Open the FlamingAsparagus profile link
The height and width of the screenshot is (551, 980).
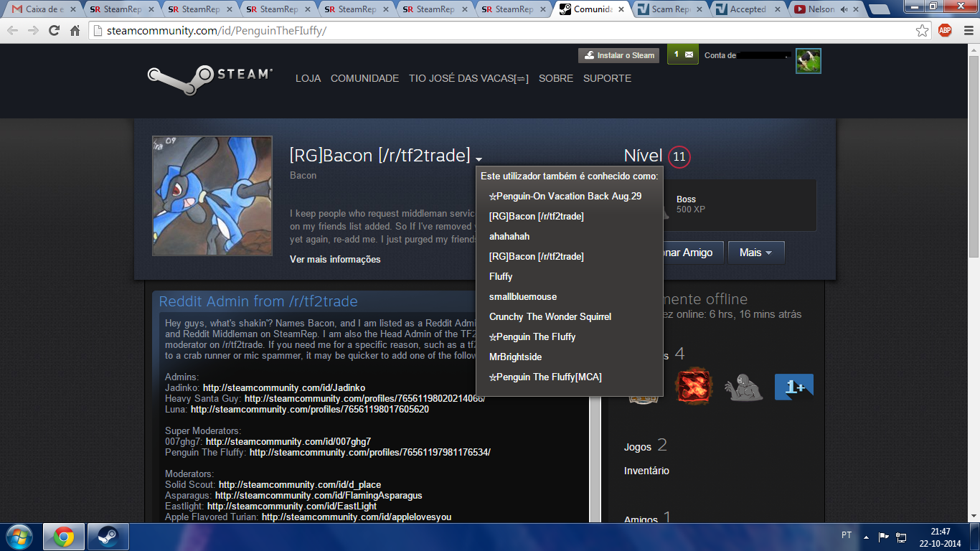(319, 495)
